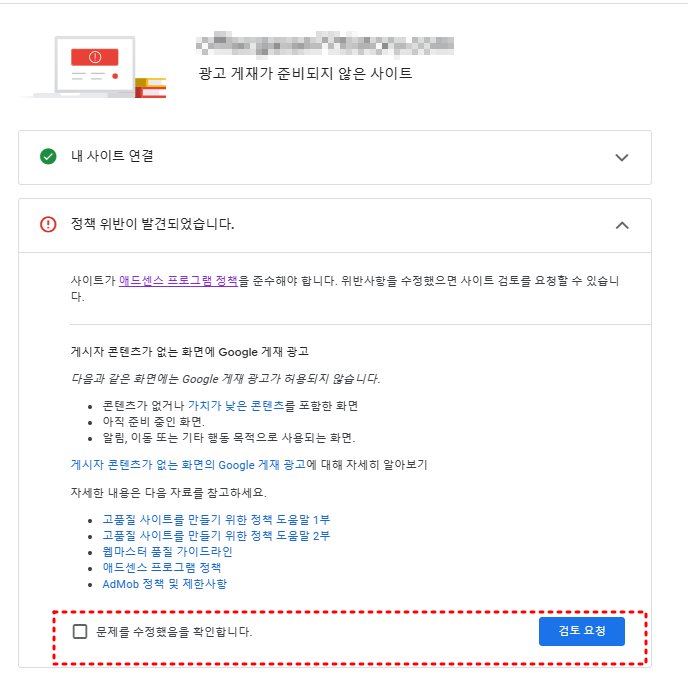
Task: Open the '웹마스터 품질 가이드라인' link
Action: (x=167, y=552)
